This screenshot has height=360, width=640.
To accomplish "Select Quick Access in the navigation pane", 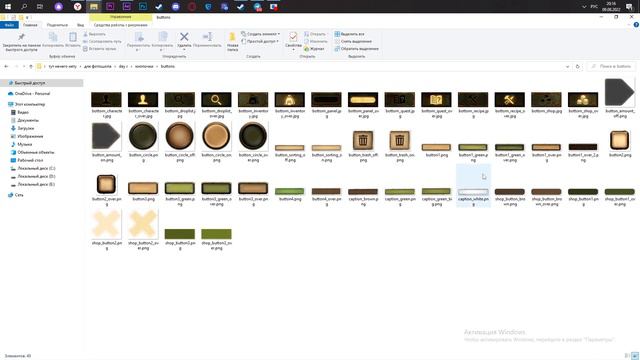I will (42, 83).
